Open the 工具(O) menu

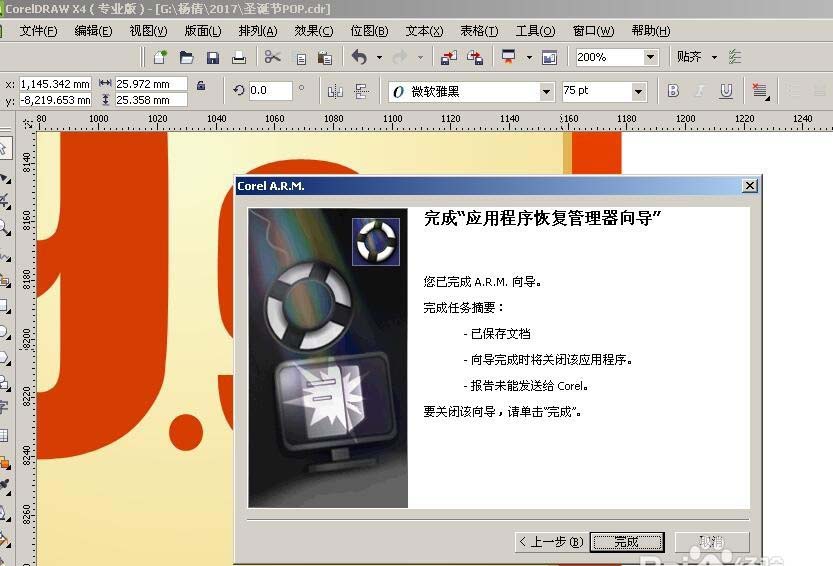point(536,31)
